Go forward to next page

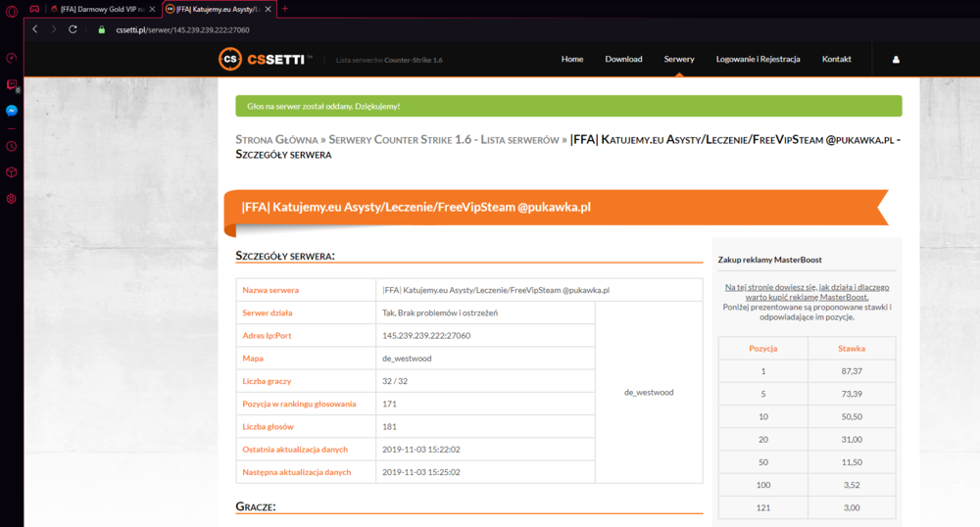pos(54,29)
